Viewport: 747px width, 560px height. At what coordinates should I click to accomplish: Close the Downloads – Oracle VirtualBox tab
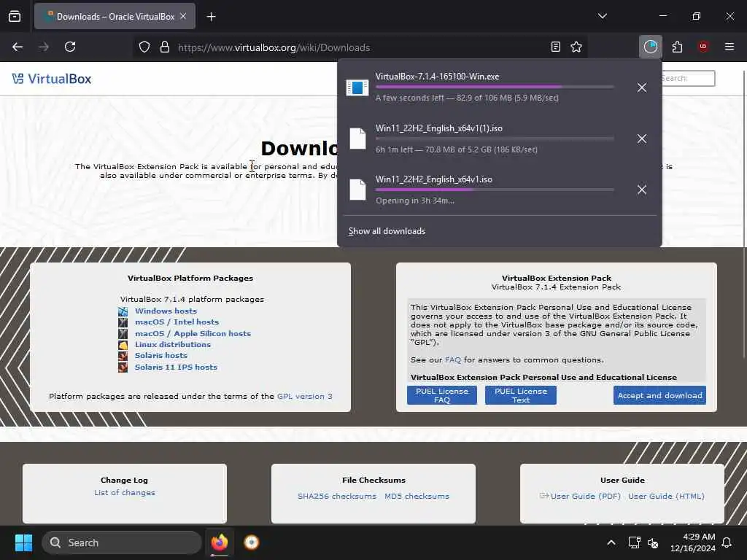click(183, 17)
